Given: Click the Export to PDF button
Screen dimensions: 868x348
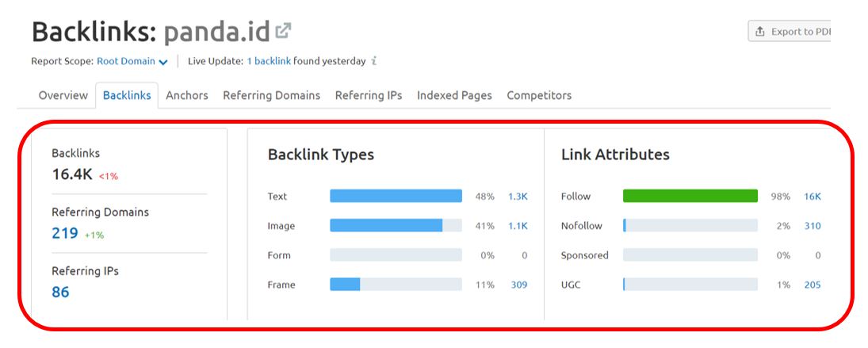Looking at the screenshot, I should [x=790, y=32].
